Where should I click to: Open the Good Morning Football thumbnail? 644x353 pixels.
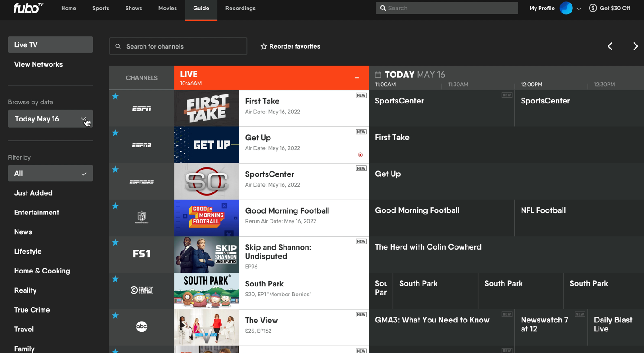coord(207,218)
